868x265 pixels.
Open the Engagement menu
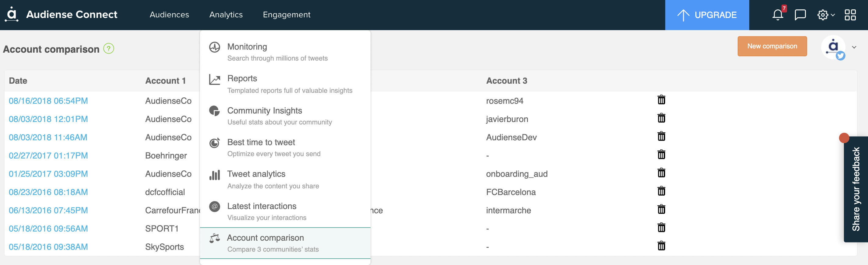pos(287,15)
